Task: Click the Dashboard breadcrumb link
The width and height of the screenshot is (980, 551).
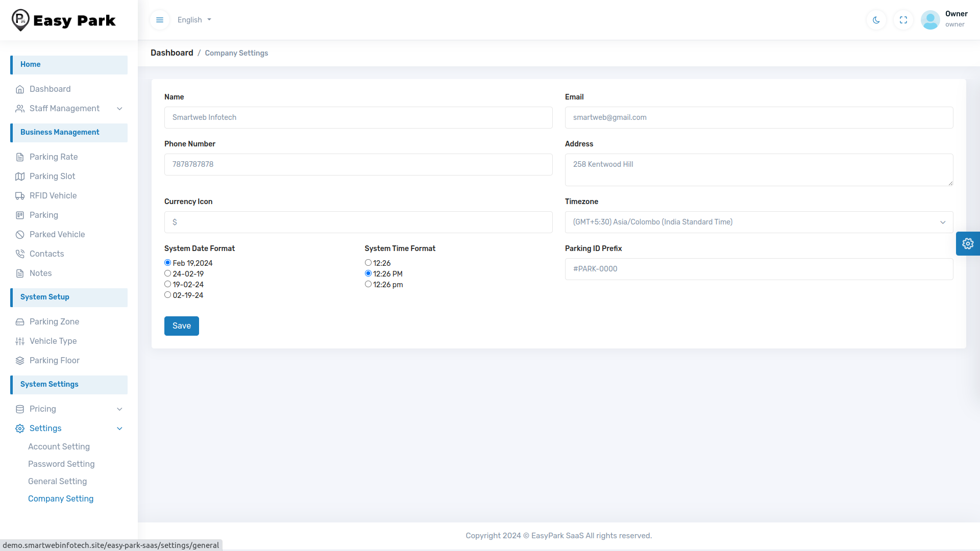Action: [171, 53]
